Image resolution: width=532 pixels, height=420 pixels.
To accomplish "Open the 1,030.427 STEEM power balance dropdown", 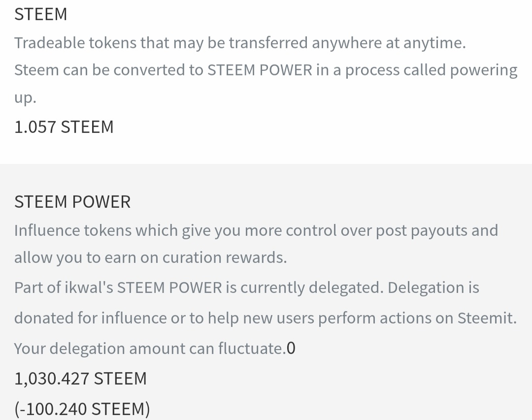I will pos(80,378).
